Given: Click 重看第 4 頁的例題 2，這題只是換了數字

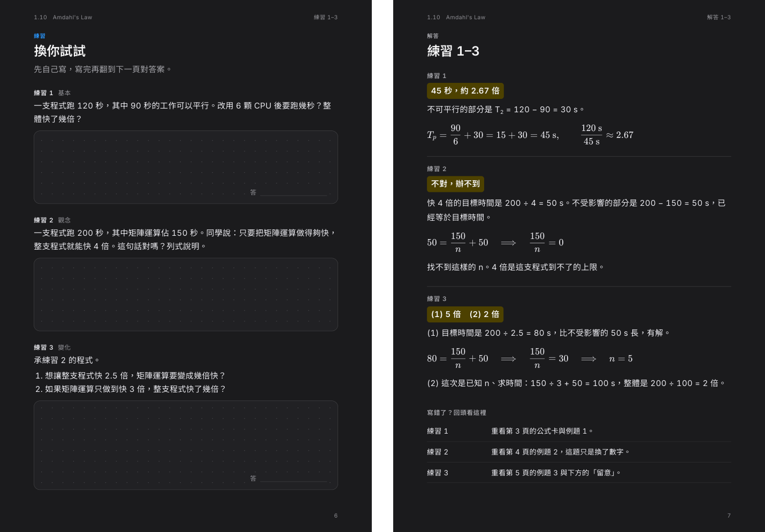Looking at the screenshot, I should click(561, 452).
